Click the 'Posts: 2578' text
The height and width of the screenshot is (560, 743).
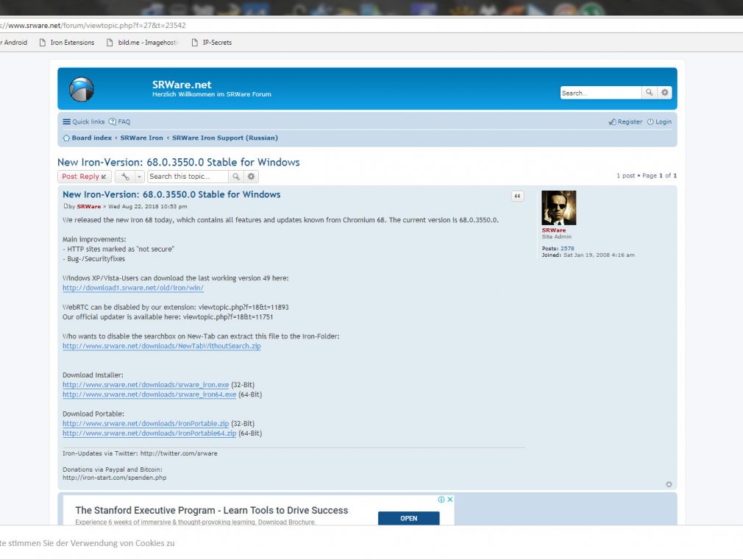click(558, 249)
